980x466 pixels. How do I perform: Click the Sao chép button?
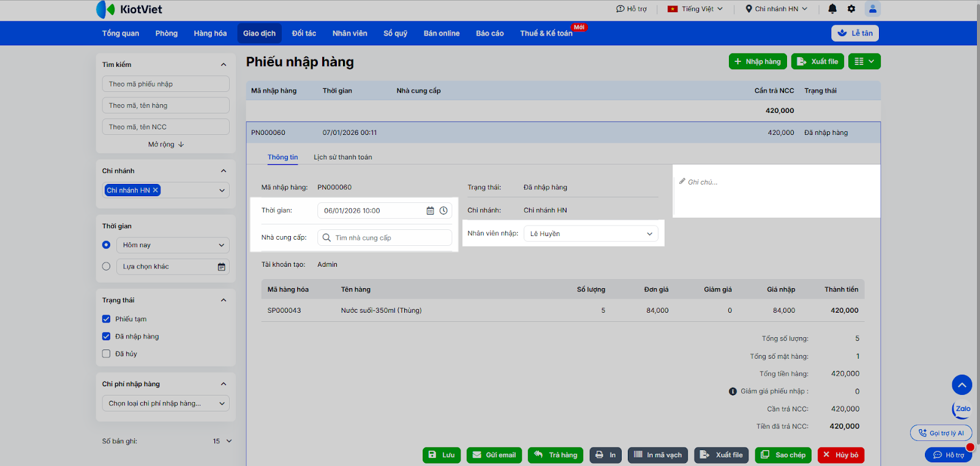(783, 455)
